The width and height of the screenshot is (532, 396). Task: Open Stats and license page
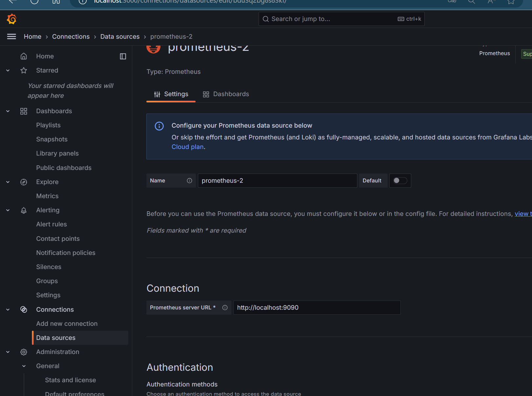click(x=71, y=380)
